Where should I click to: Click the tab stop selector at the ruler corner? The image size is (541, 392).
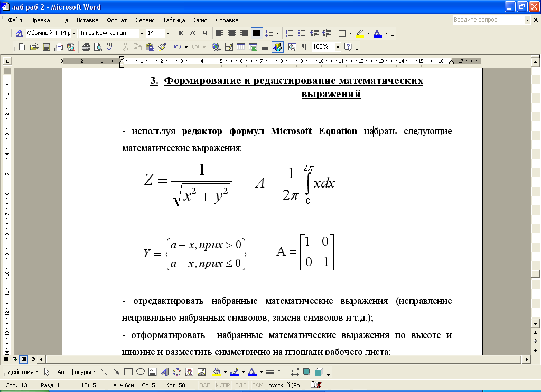point(7,61)
